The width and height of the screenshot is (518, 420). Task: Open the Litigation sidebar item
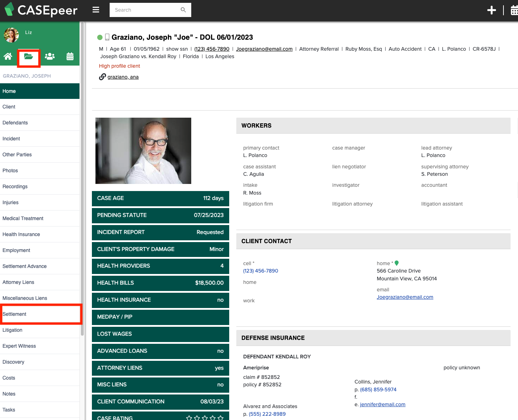click(40, 330)
